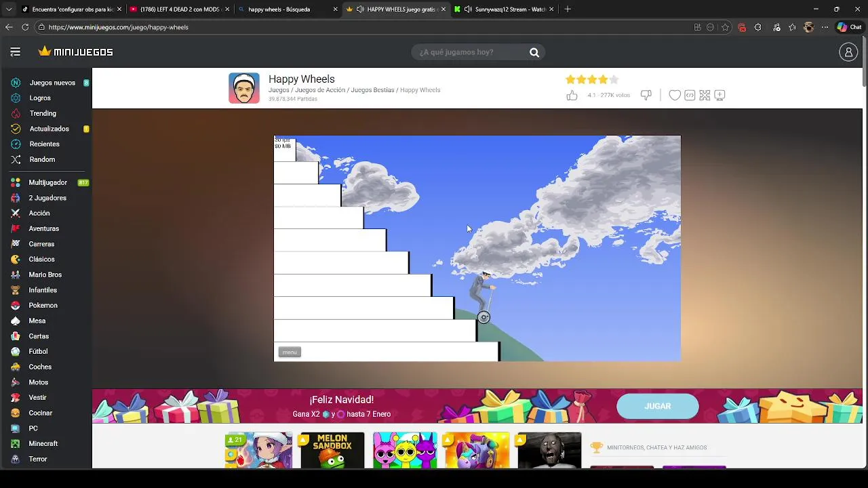Select Random in sidebar
Image resolution: width=868 pixels, height=488 pixels.
pos(42,159)
